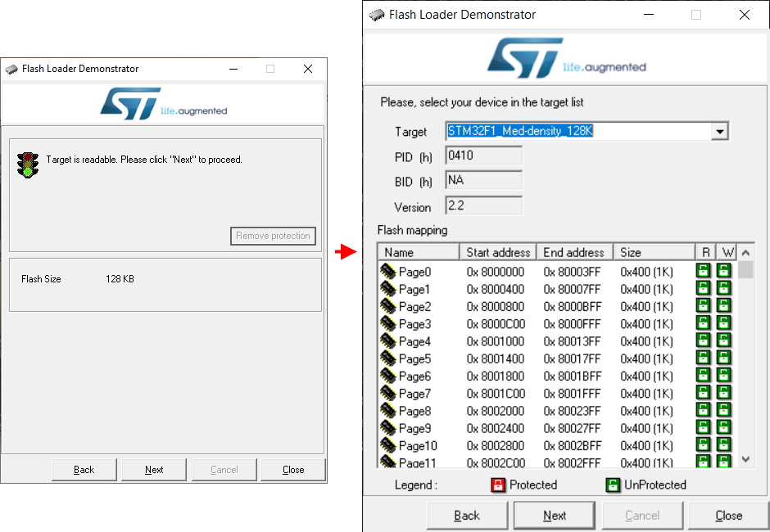The image size is (770, 532).
Task: Sort by the Size column header
Action: click(x=654, y=252)
